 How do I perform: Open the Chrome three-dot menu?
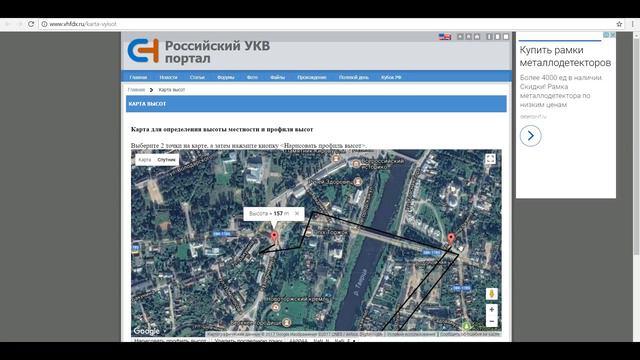click(633, 24)
